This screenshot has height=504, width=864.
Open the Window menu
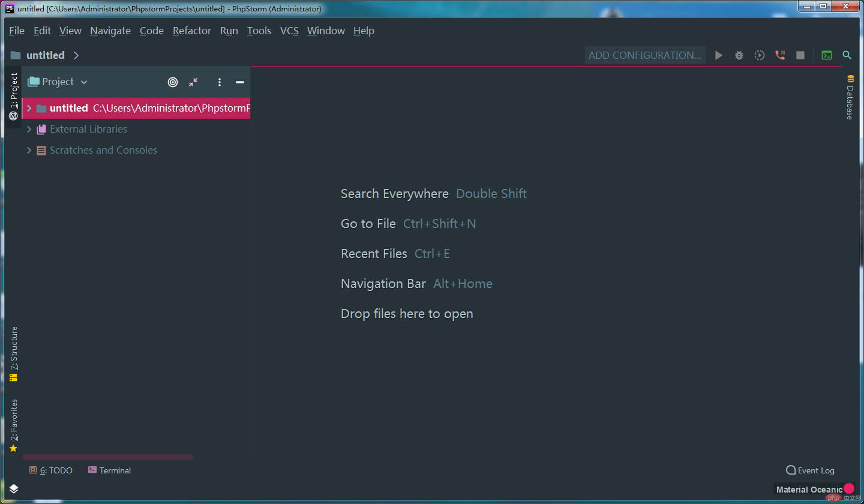pyautogui.click(x=326, y=31)
